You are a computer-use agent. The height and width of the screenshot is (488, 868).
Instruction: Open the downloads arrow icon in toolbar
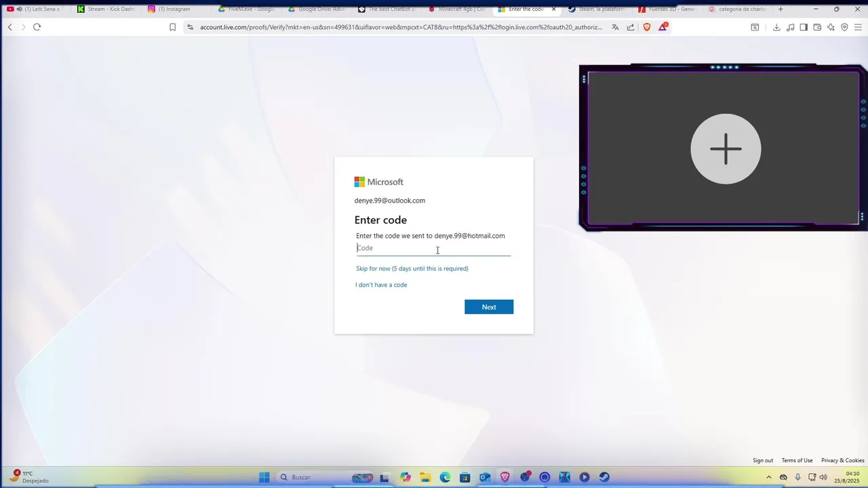(776, 27)
